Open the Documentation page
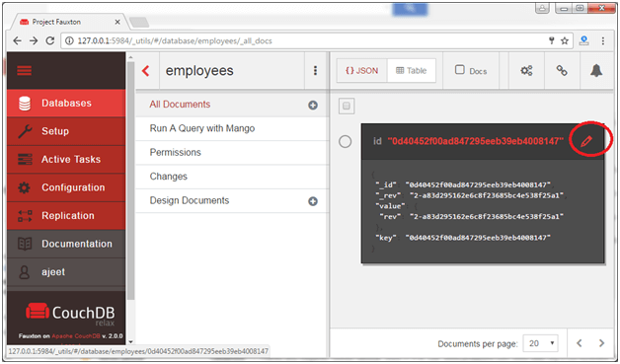 66,244
